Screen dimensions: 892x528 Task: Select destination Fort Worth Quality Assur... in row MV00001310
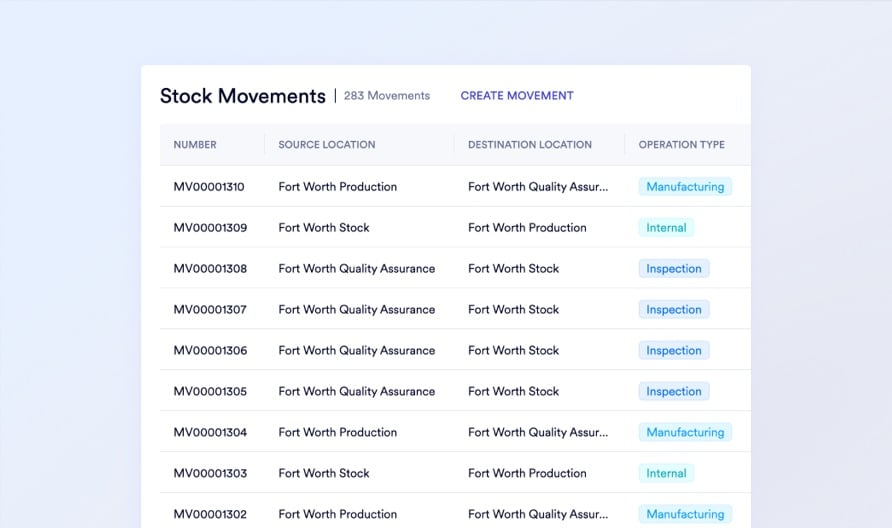coord(538,187)
